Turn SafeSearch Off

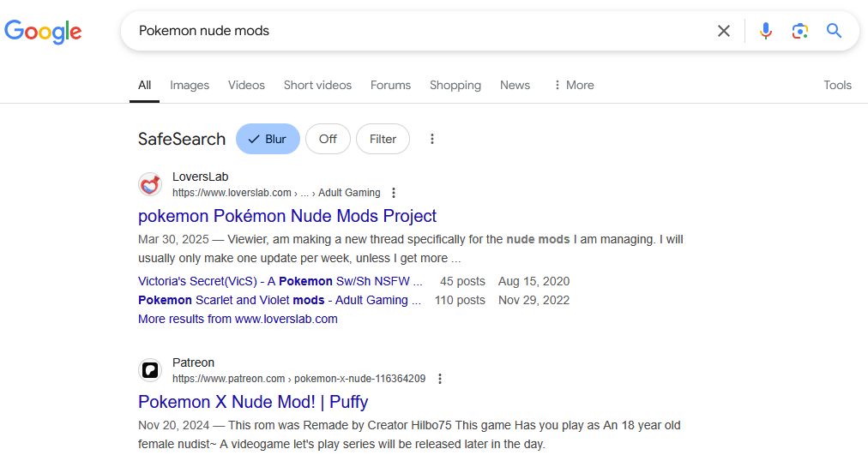coord(328,139)
